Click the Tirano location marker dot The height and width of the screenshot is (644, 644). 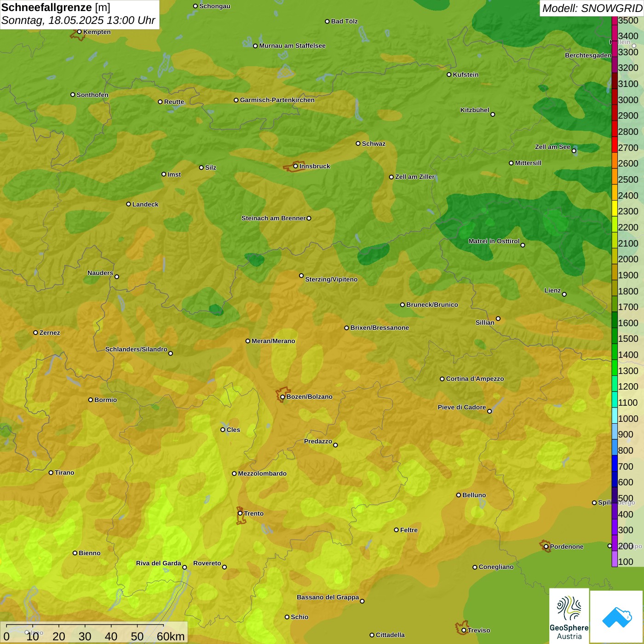(51, 472)
